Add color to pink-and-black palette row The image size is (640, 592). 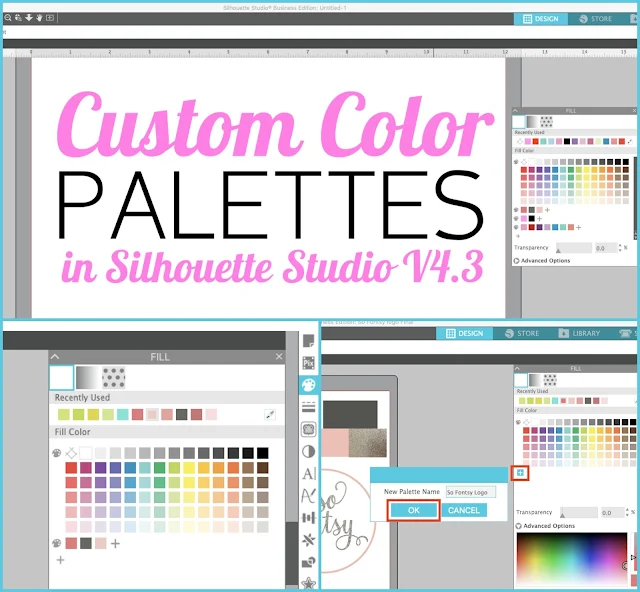(539, 218)
